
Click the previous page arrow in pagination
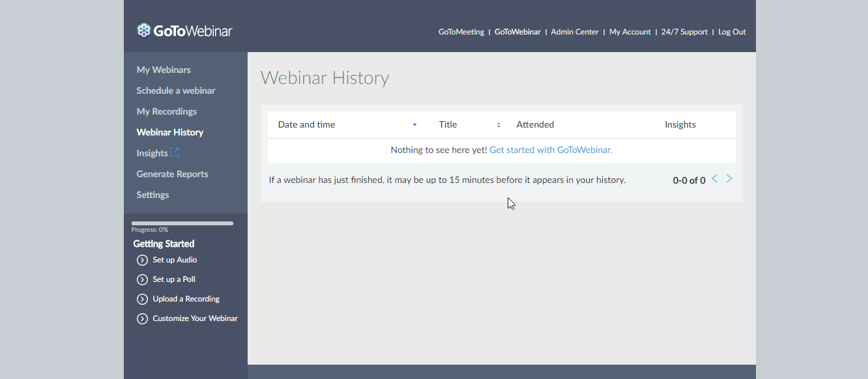click(714, 178)
